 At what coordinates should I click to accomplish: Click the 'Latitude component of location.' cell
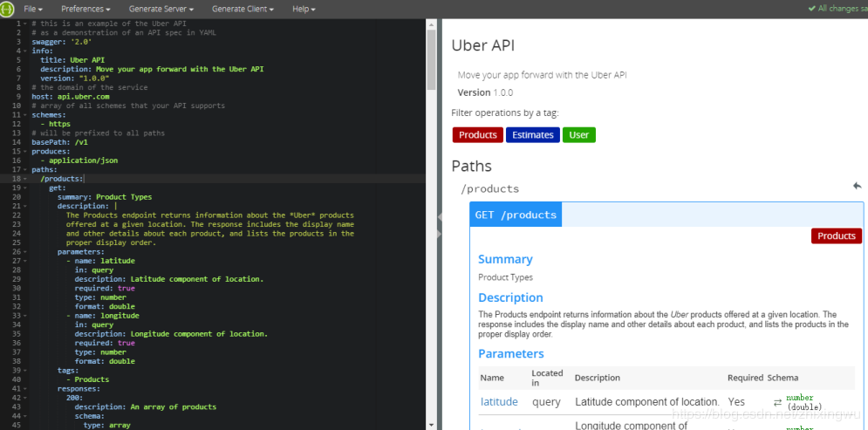[x=647, y=402]
